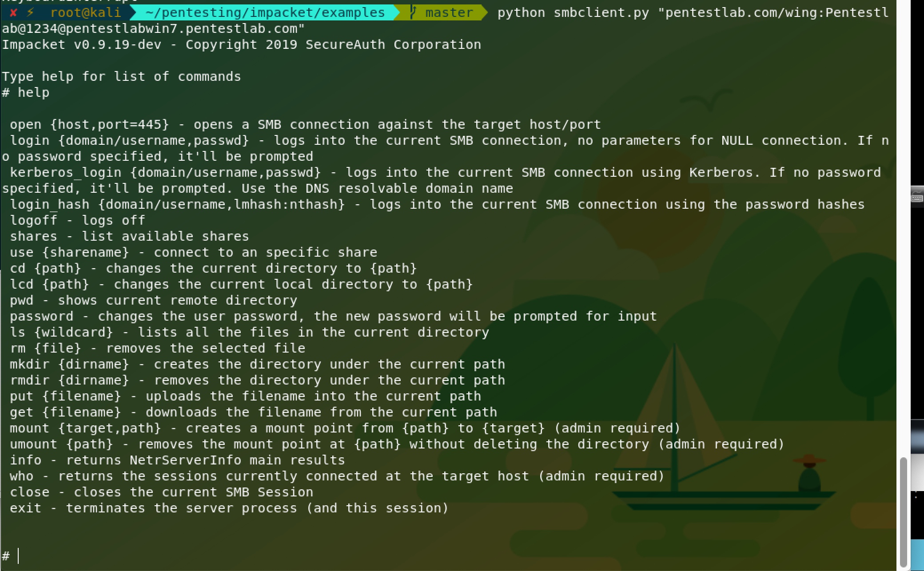Click the 'info - returns NetrServerInfo' line

point(177,460)
